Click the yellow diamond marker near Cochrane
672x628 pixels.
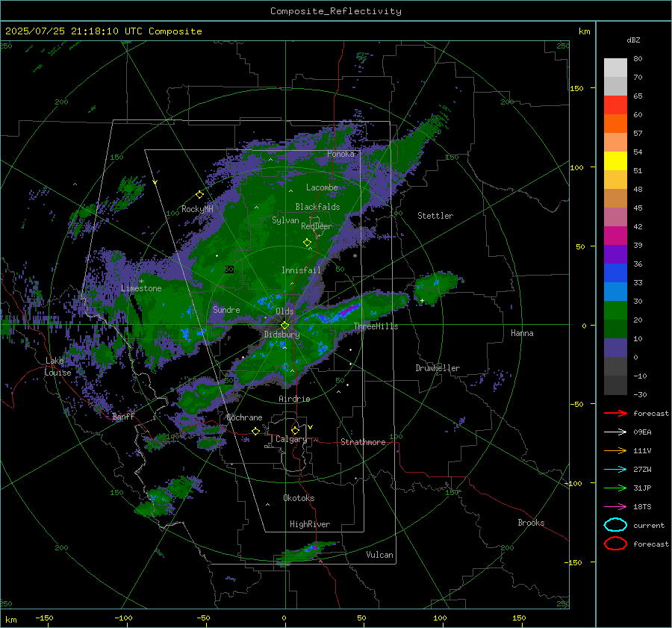click(256, 431)
